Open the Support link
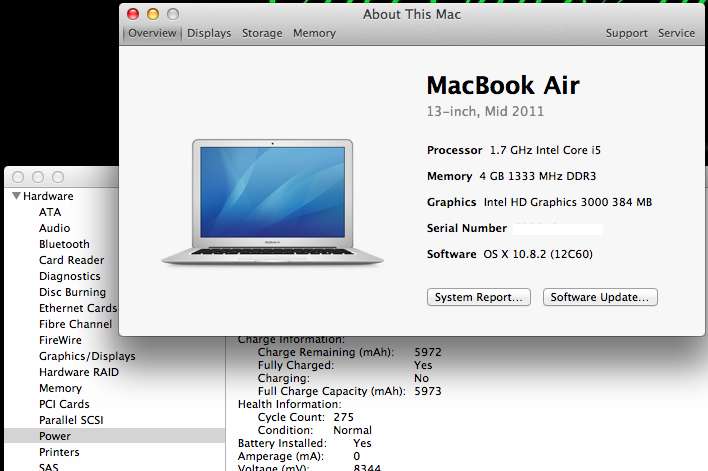This screenshot has height=471, width=708. pos(626,33)
